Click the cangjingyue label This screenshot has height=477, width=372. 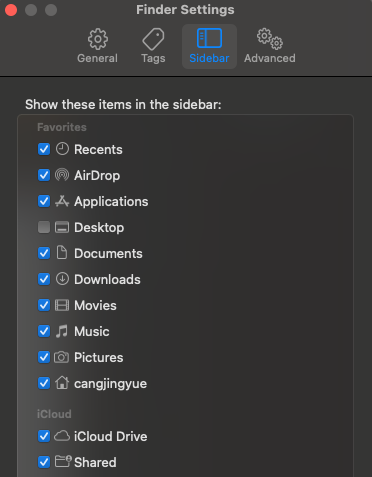tap(111, 384)
